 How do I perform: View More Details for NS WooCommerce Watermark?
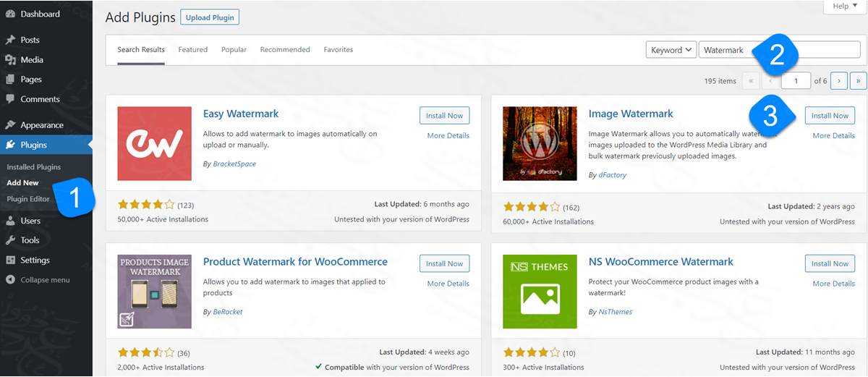pos(833,284)
